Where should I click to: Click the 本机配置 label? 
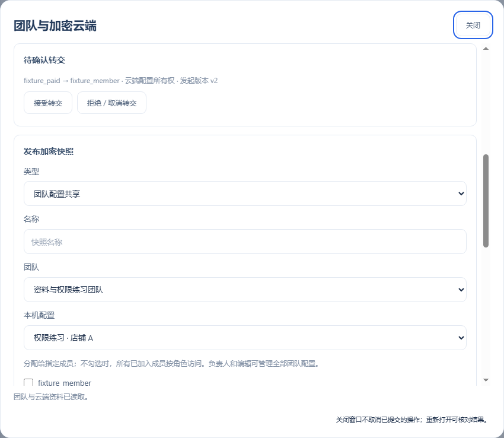coord(39,315)
